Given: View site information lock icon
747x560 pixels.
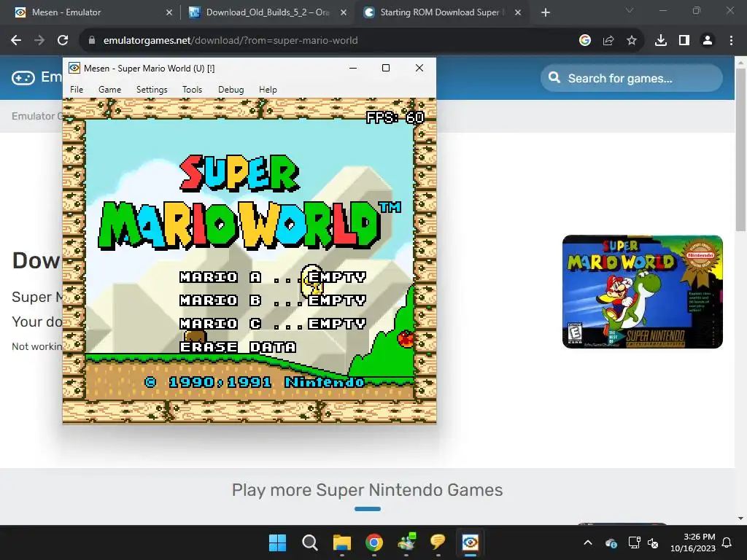Looking at the screenshot, I should 92,41.
